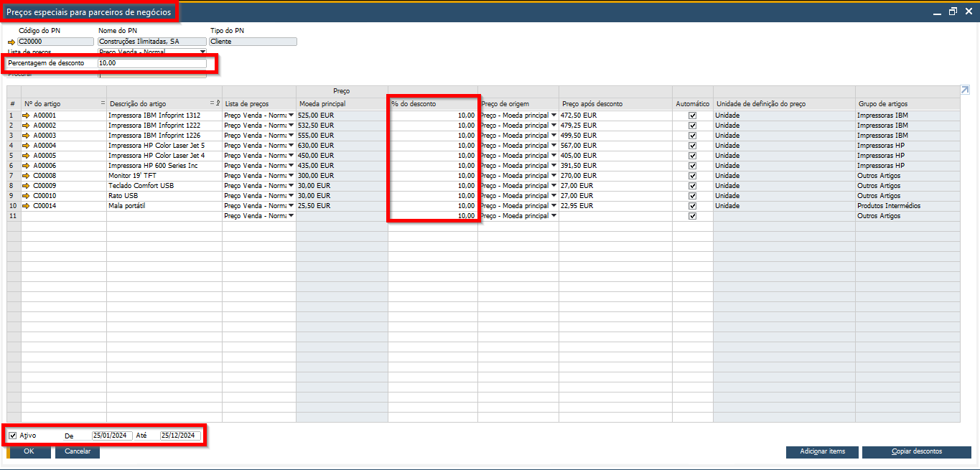The height and width of the screenshot is (470, 980).
Task: Open the header Lista de preços dropdown
Action: pos(202,52)
